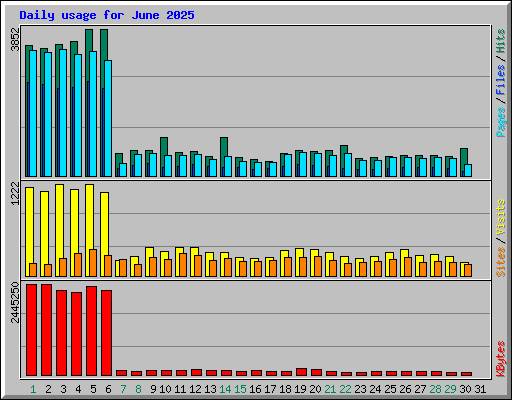
Task: Click the Visits legend label
Action: coord(500,217)
